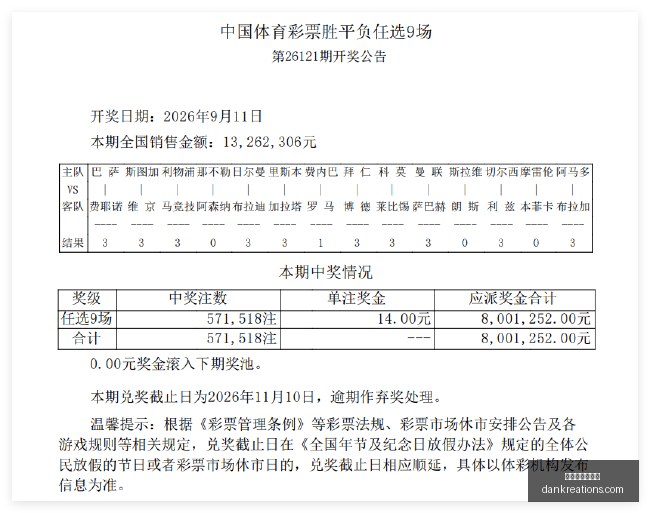The image size is (650, 513).
Task: Click home team 巴萨
Action: tap(105, 172)
